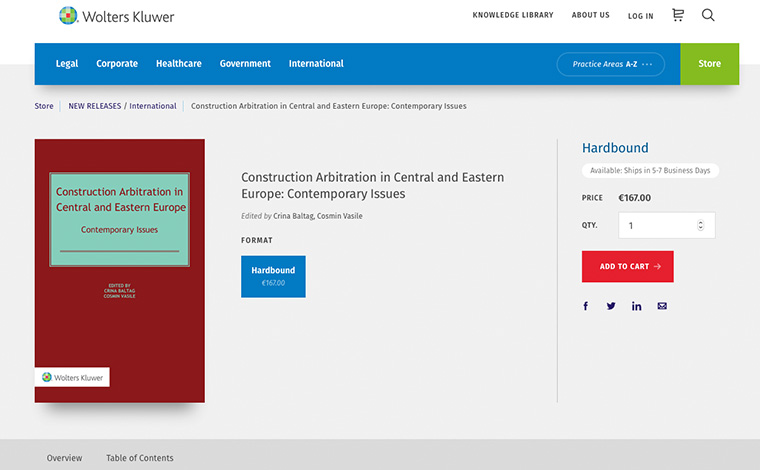Share the book on Twitter
The image size is (760, 470).
(611, 306)
